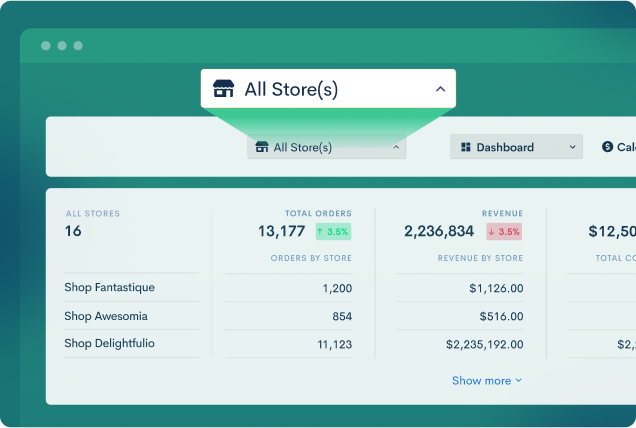Click the Show more link

[481, 380]
